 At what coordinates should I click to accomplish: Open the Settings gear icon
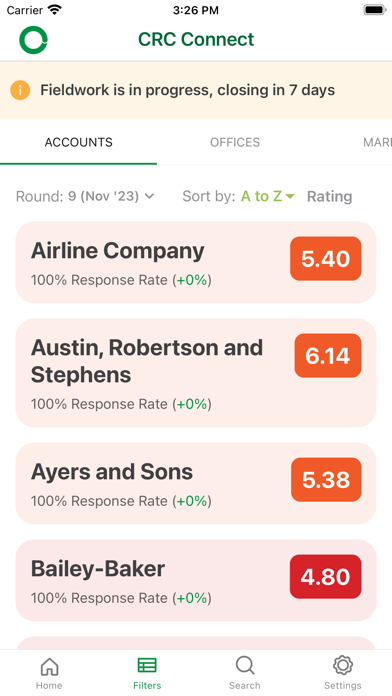pos(343,666)
